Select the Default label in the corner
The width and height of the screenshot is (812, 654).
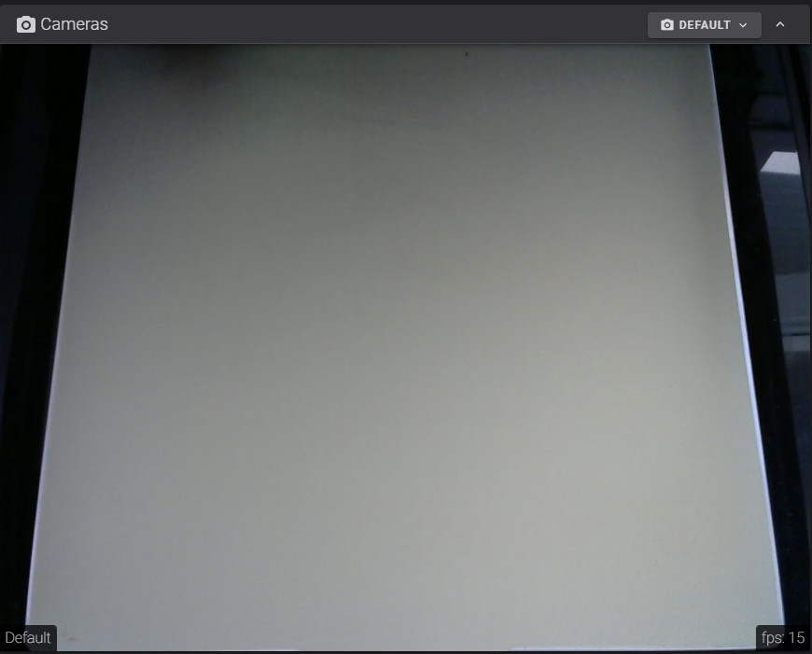(27, 638)
